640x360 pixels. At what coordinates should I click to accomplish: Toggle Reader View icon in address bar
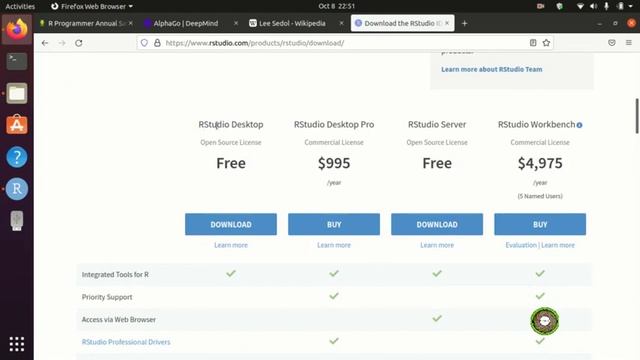click(x=533, y=43)
